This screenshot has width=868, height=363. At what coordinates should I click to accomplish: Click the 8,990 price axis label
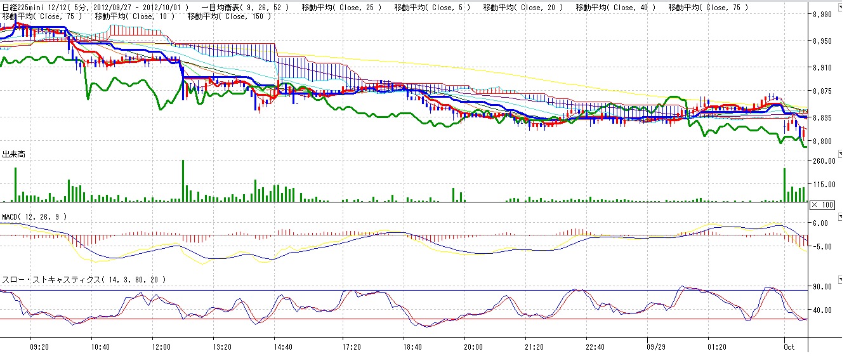point(822,15)
